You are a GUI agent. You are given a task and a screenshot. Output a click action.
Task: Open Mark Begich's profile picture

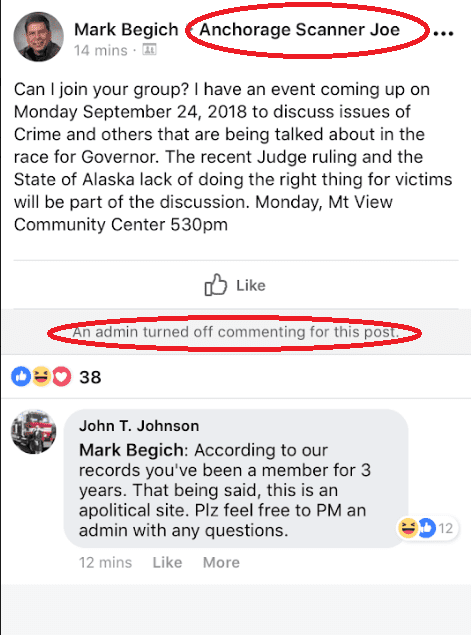pos(38,36)
